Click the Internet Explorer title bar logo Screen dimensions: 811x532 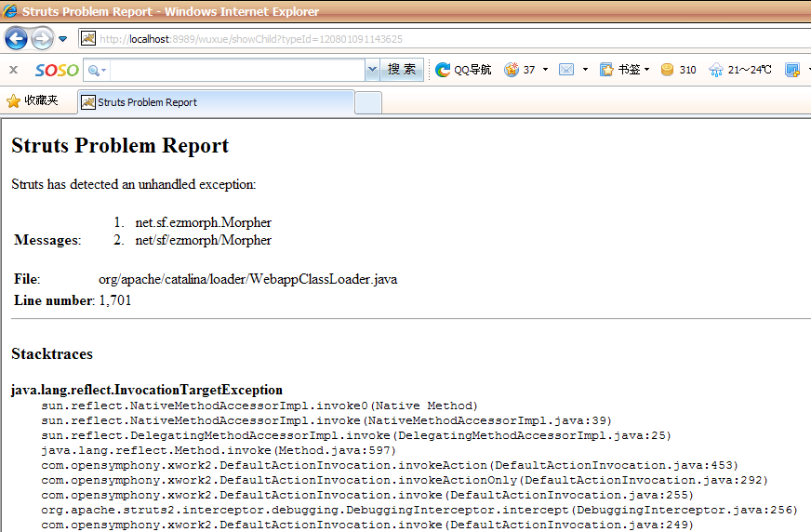click(10, 11)
